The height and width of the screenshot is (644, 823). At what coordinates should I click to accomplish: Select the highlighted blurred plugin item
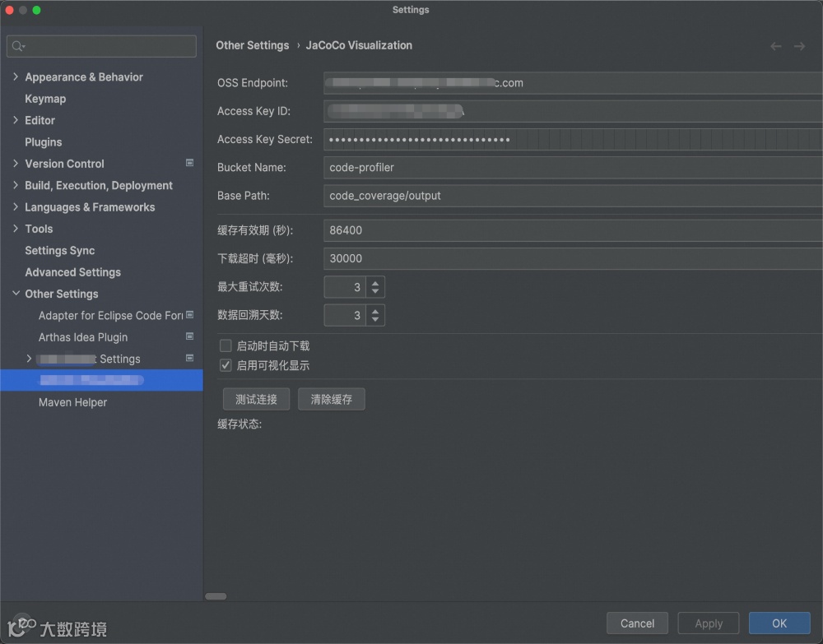tap(101, 380)
